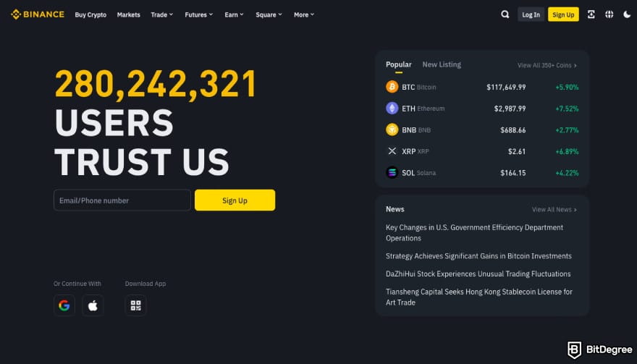Viewport: 637px width, 364px height.
Task: Expand the Trade dropdown menu
Action: tap(161, 14)
